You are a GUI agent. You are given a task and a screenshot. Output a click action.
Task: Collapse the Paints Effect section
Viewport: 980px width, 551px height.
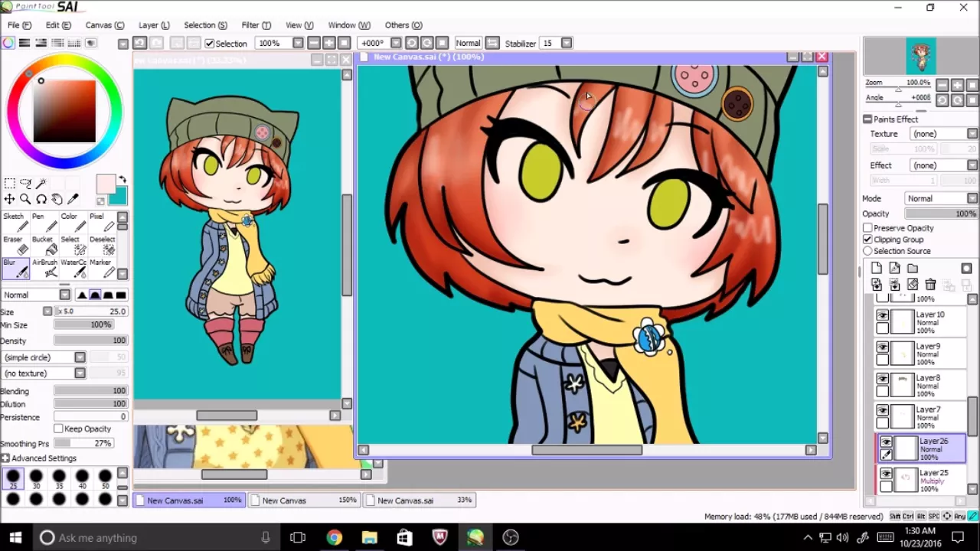[867, 119]
